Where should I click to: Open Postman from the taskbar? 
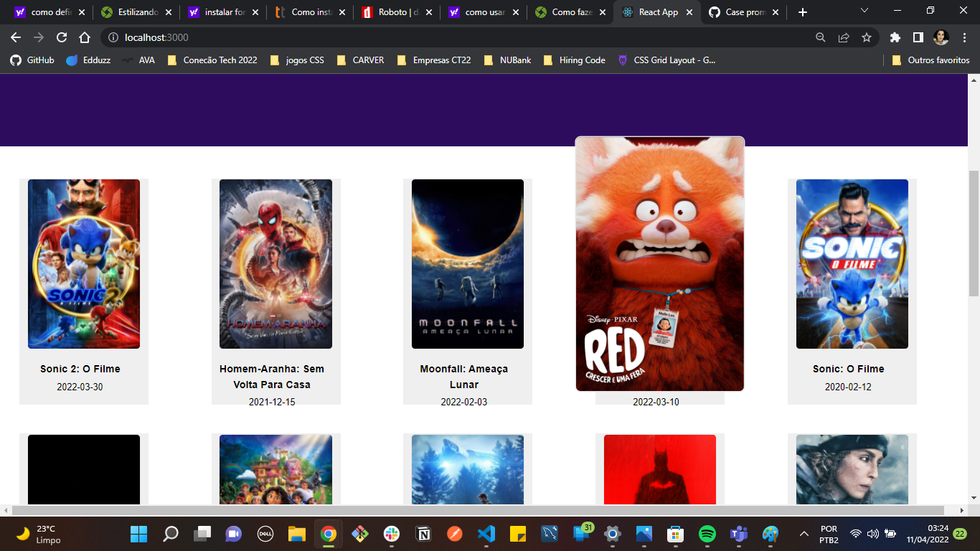click(x=454, y=534)
